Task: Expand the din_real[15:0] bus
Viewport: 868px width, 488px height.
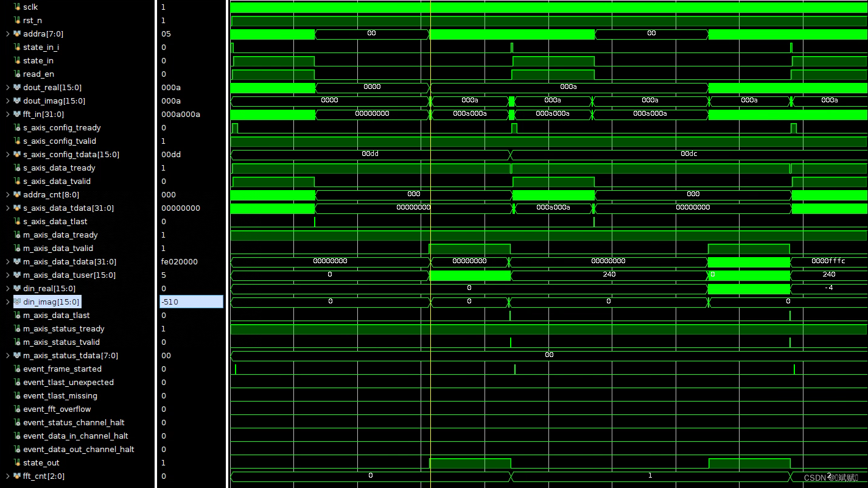Action: point(7,289)
